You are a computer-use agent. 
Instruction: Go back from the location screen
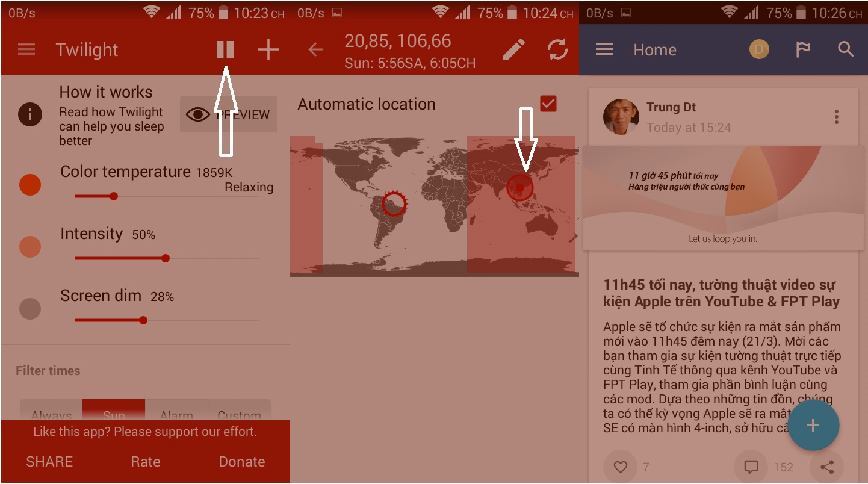(315, 49)
